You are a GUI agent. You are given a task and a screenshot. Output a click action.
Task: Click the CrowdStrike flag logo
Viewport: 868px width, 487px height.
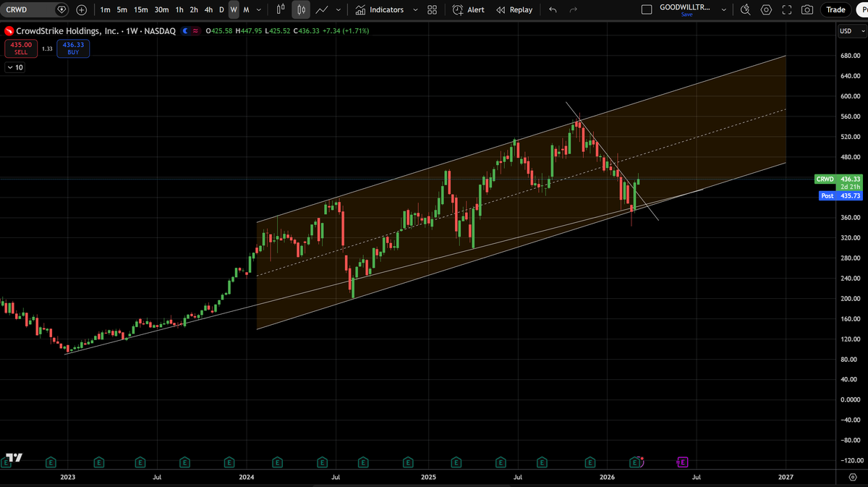pos(9,31)
